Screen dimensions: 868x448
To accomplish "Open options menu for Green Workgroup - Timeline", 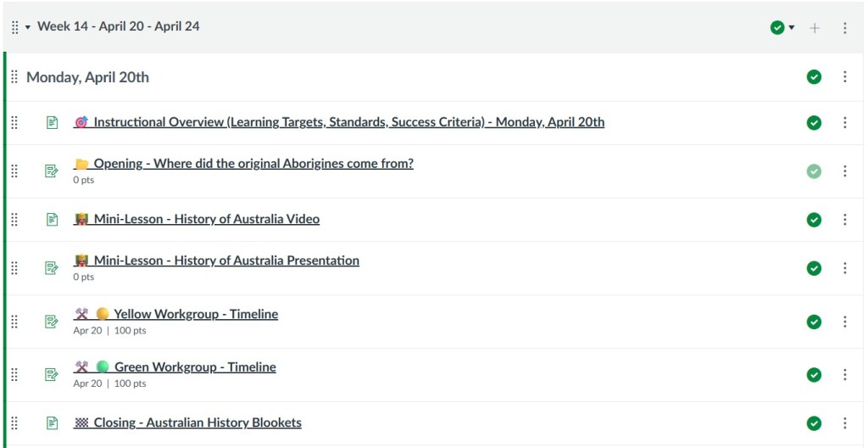I will [x=844, y=375].
